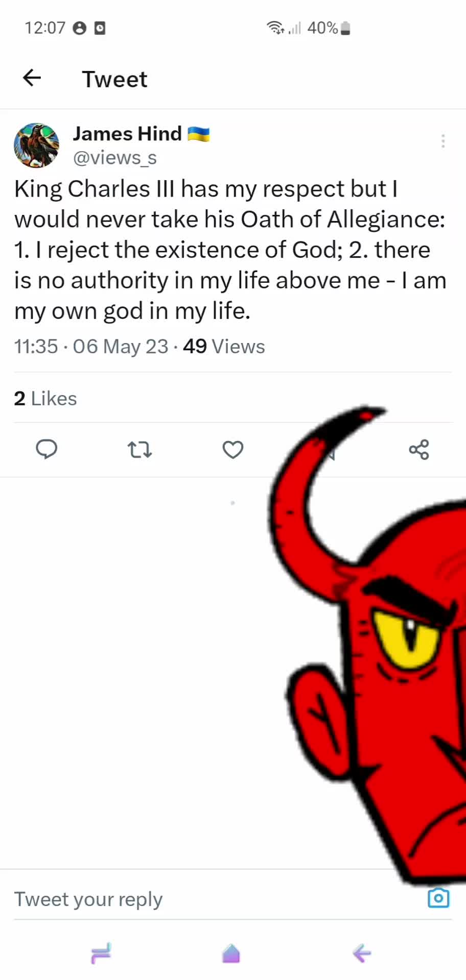466x980 pixels.
Task: Tap the back arrow beside Tweet
Action: click(x=32, y=78)
